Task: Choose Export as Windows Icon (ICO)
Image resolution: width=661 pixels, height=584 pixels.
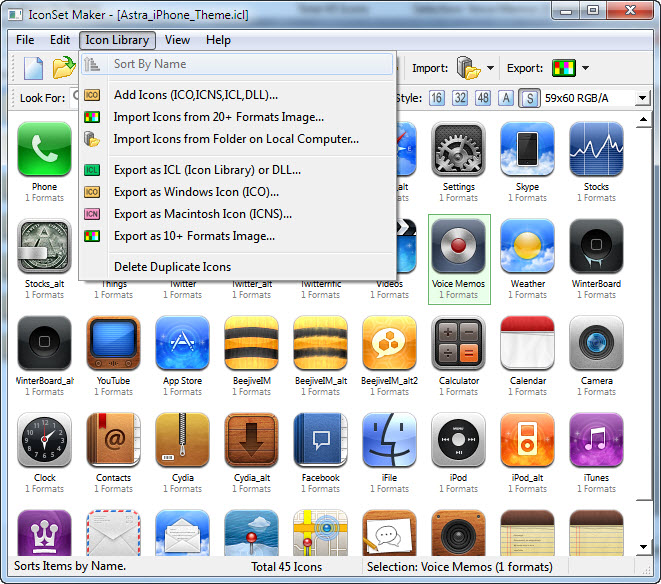Action: (x=237, y=192)
